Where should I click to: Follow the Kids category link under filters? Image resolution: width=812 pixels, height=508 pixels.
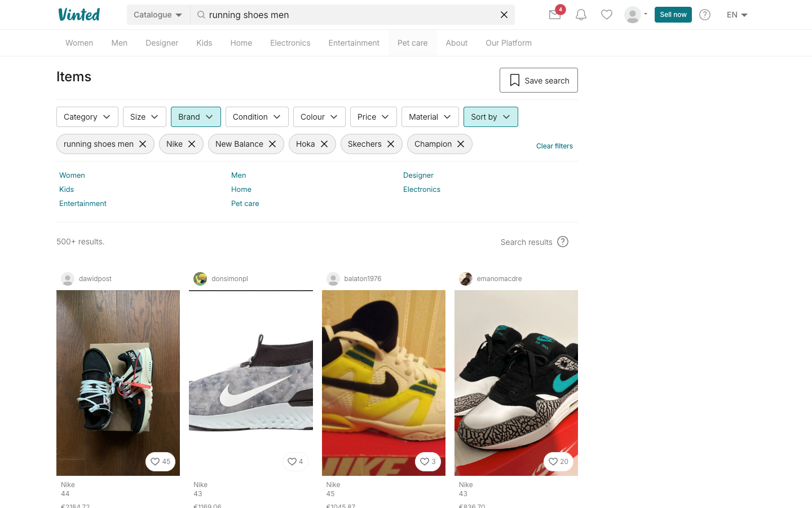click(67, 189)
